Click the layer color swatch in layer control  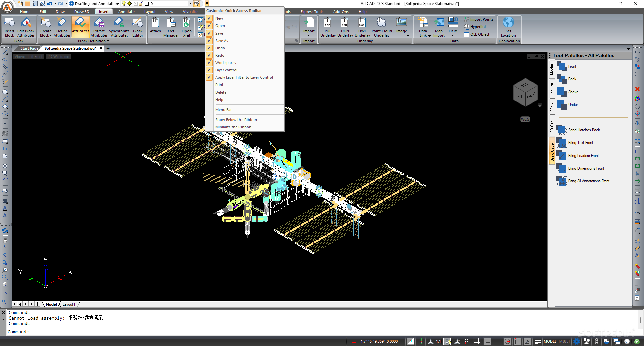pyautogui.click(x=147, y=4)
